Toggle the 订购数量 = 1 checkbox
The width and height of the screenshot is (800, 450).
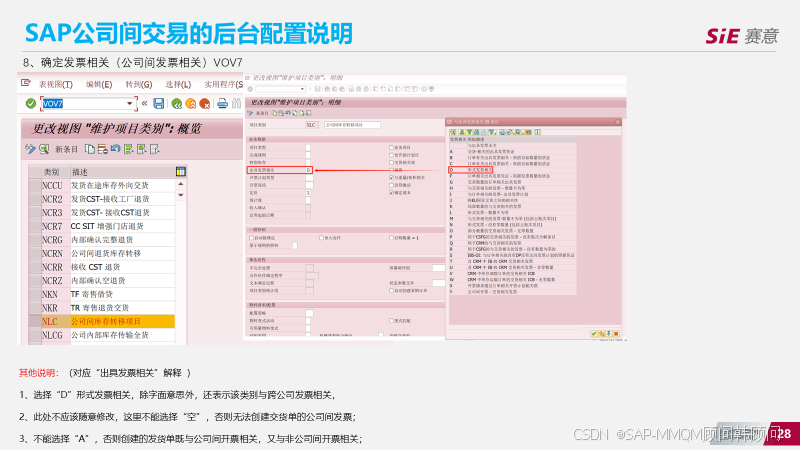coord(391,238)
